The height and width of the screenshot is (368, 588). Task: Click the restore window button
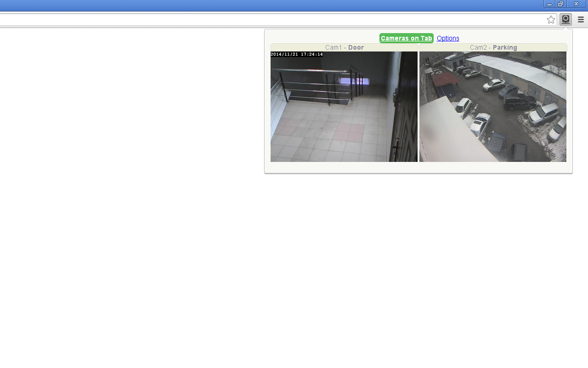(x=560, y=4)
